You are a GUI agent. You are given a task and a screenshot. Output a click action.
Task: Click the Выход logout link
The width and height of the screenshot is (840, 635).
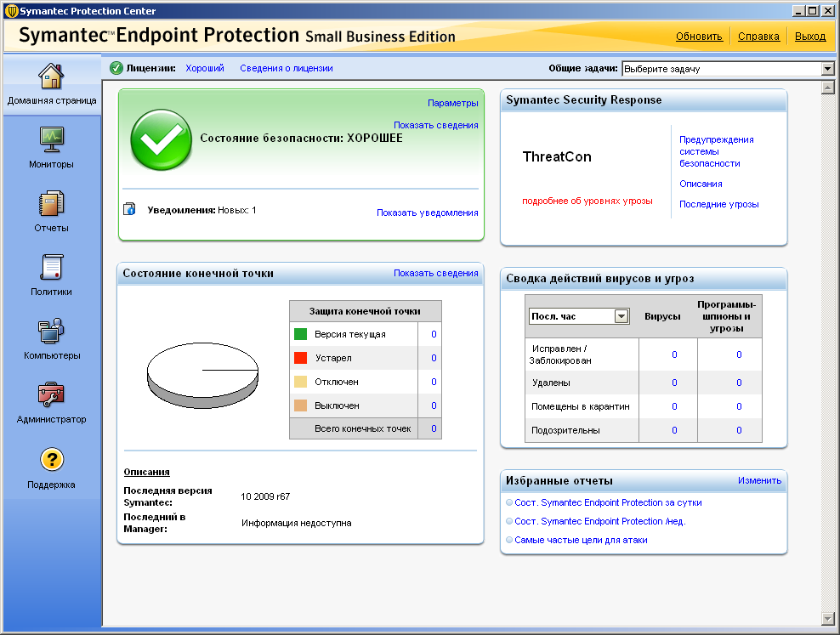[x=810, y=37]
